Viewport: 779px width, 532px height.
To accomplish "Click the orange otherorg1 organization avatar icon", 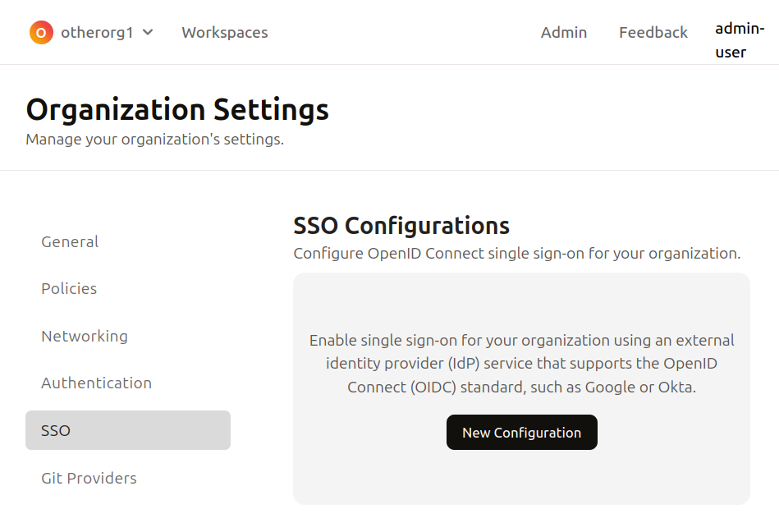I will [41, 33].
